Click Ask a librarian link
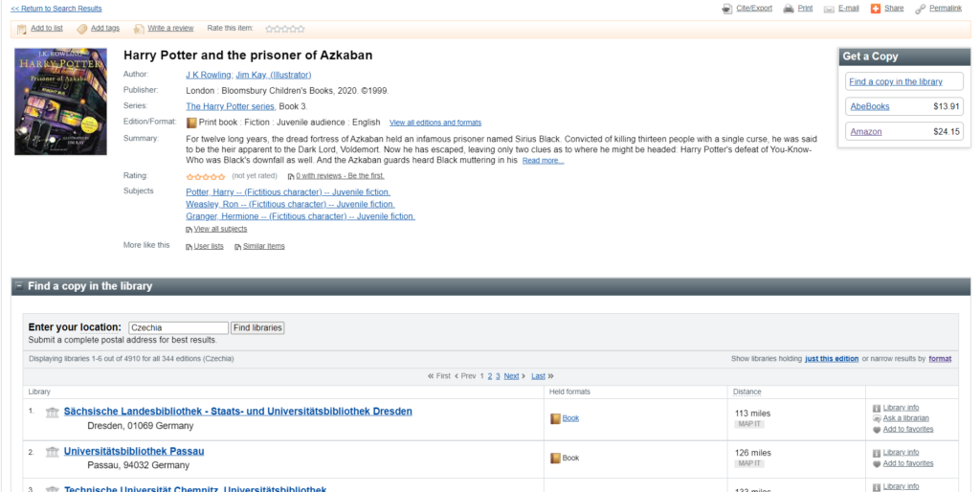The width and height of the screenshot is (980, 492). 905,418
